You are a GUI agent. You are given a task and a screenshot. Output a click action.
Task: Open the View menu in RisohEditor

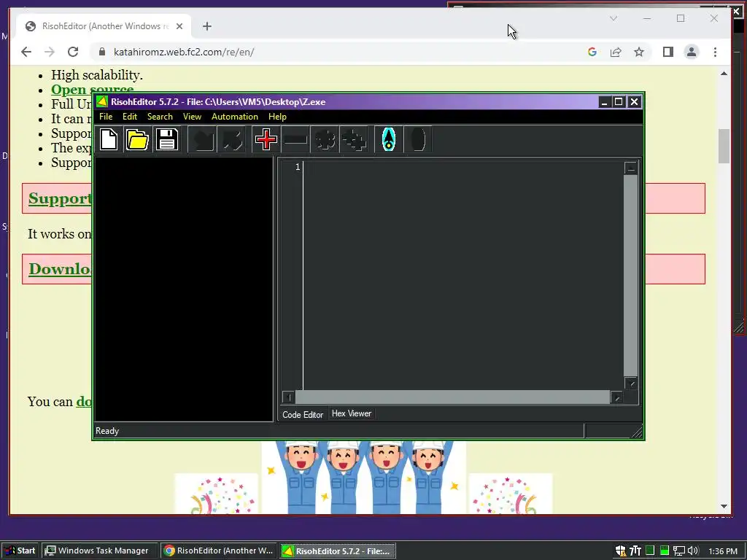tap(192, 117)
